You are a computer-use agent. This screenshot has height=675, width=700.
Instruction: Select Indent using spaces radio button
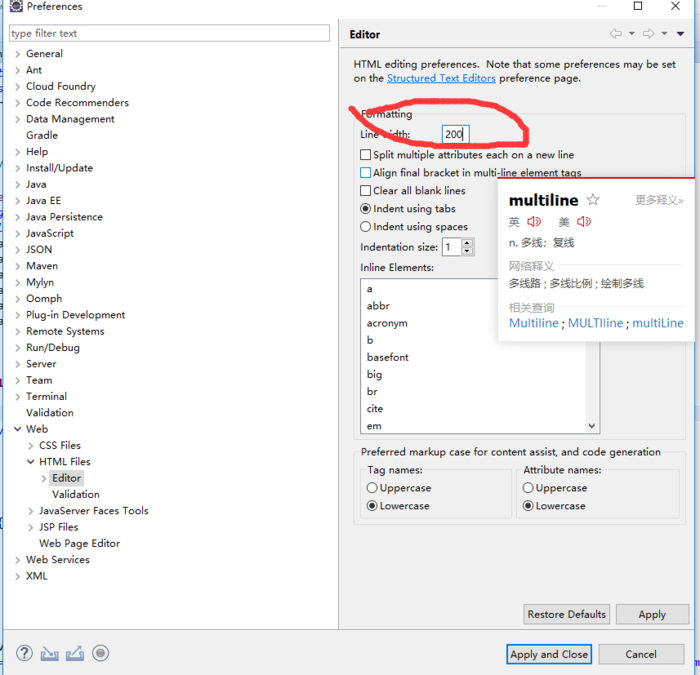click(x=365, y=227)
